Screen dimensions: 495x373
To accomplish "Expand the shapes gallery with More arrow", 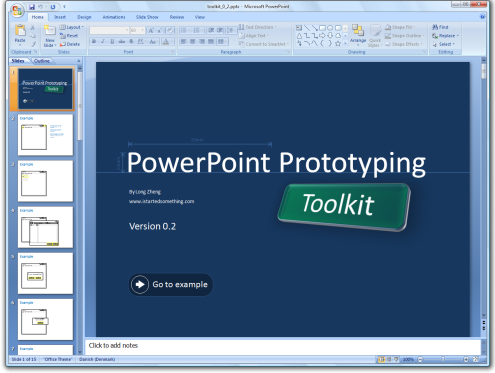I will pyautogui.click(x=345, y=43).
